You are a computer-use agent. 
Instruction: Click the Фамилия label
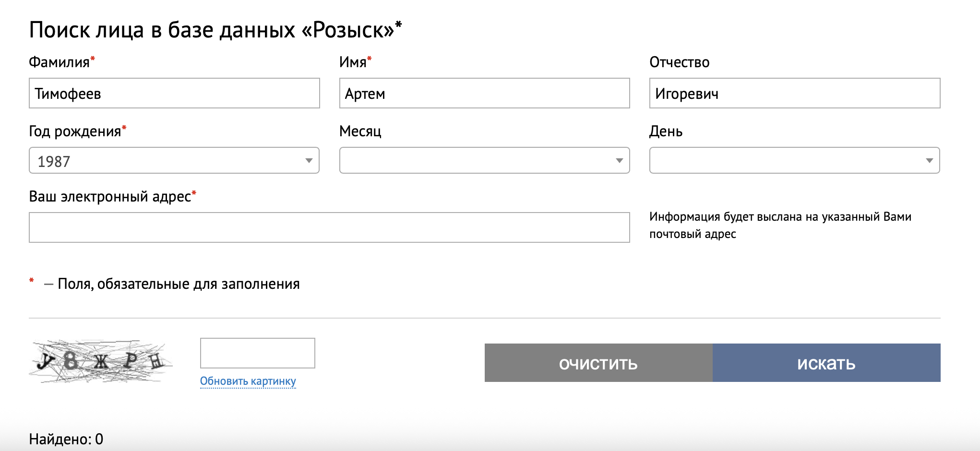coord(62,62)
